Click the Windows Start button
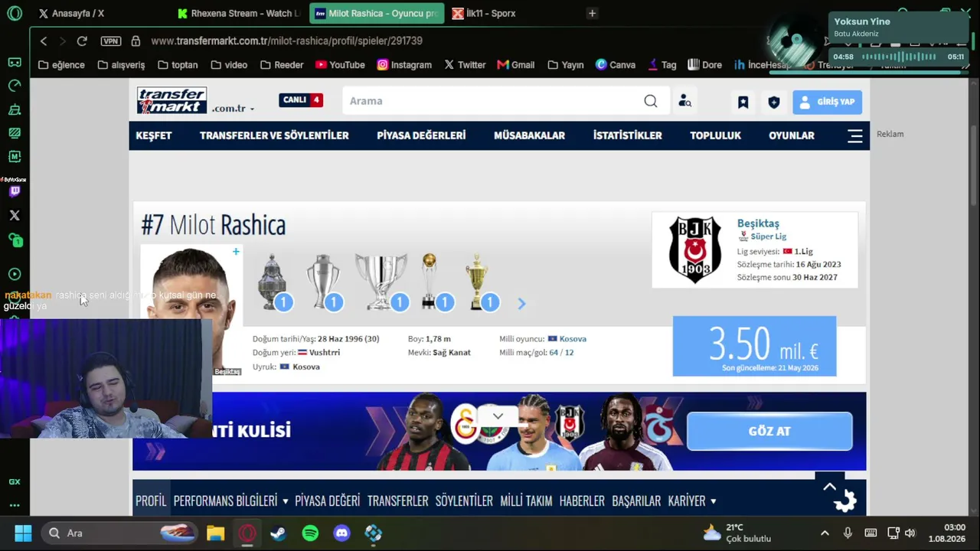This screenshot has height=551, width=980. point(23,533)
